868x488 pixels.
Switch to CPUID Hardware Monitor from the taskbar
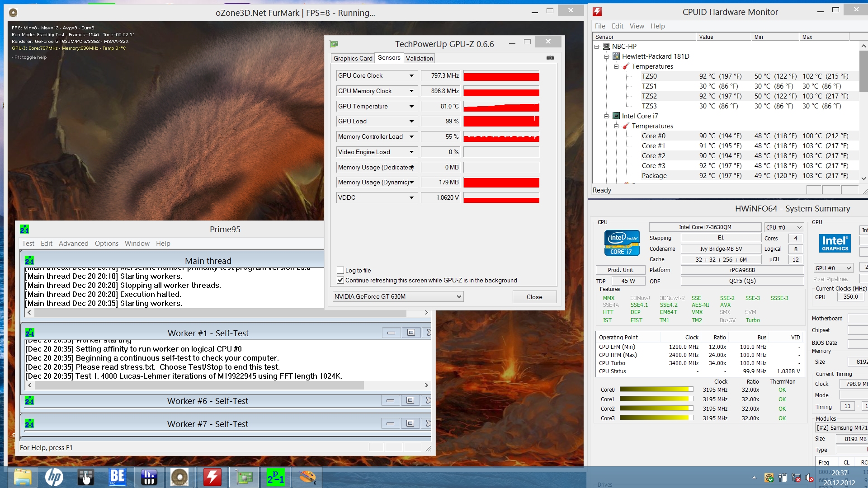point(212,477)
